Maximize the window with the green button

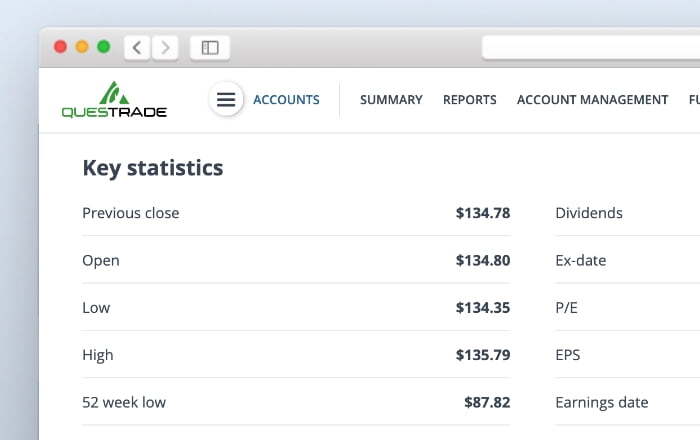tap(103, 47)
